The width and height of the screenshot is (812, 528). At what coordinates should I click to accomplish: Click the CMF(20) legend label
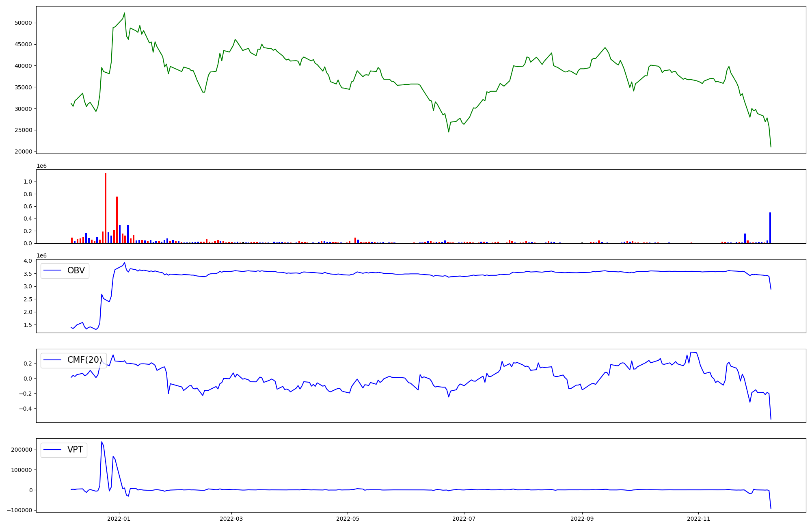pyautogui.click(x=84, y=360)
